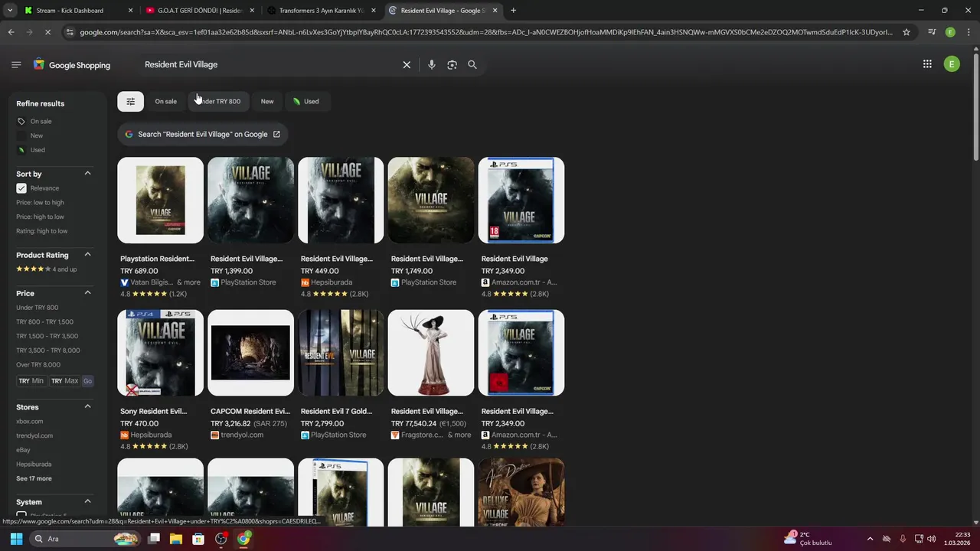Expand See 17 more stores
980x551 pixels.
pos(34,478)
